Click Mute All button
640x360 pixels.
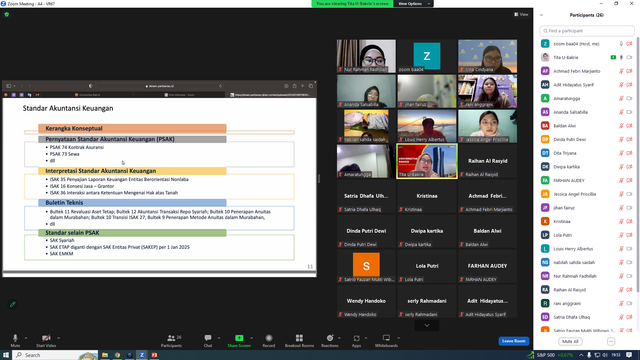tap(570, 341)
